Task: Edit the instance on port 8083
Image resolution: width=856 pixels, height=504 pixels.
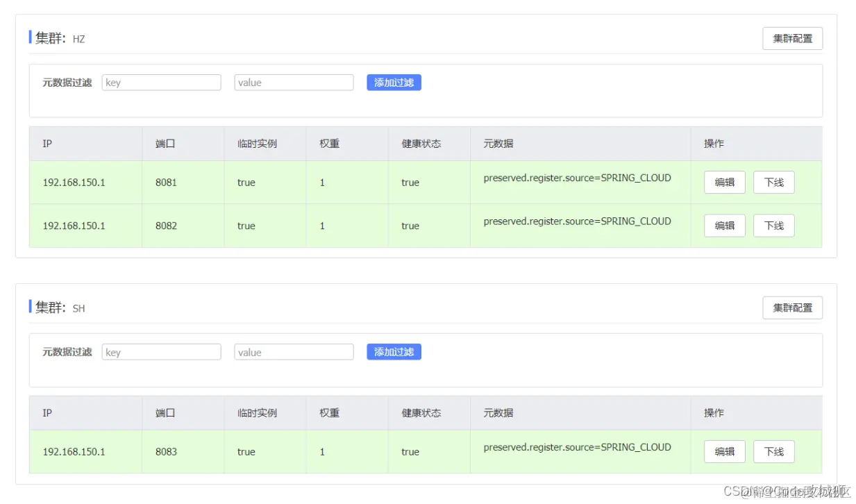Action: 724,451
